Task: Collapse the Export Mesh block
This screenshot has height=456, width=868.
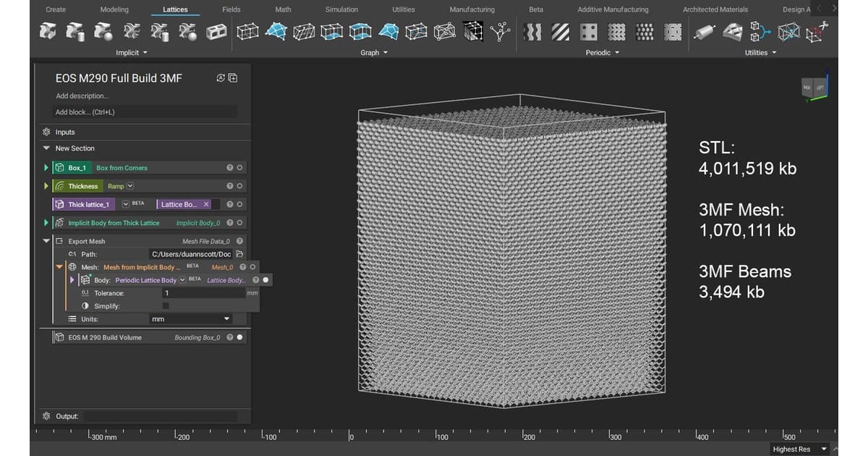Action: point(47,241)
